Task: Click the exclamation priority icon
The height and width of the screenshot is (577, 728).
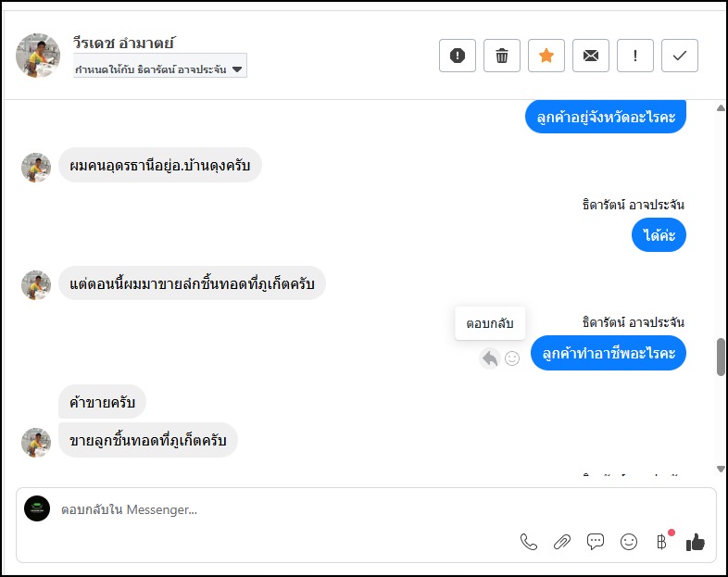Action: coord(635,56)
